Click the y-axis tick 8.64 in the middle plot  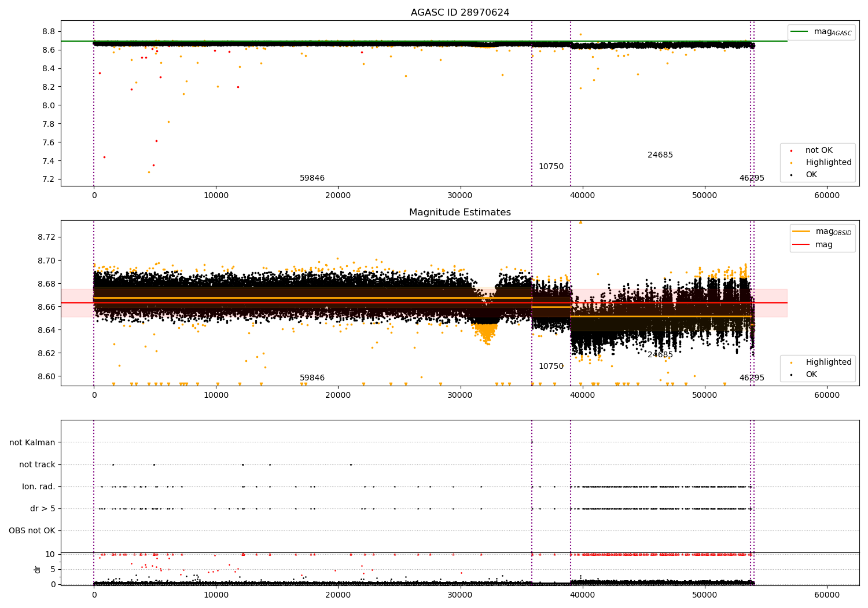(x=46, y=330)
